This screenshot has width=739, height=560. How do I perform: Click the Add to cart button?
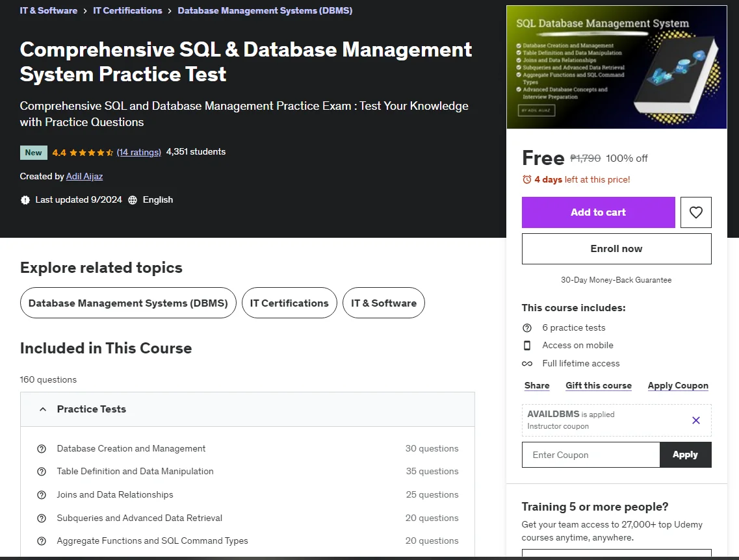[598, 212]
